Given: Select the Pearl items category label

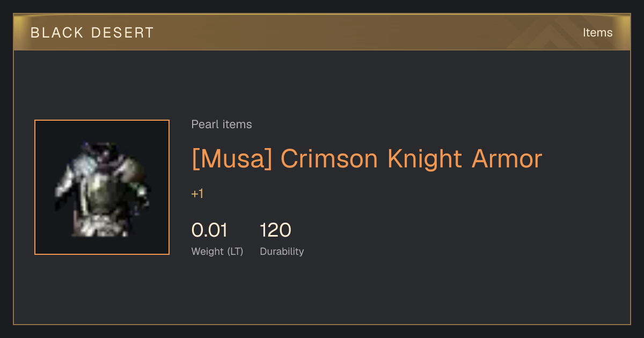Looking at the screenshot, I should click(222, 124).
